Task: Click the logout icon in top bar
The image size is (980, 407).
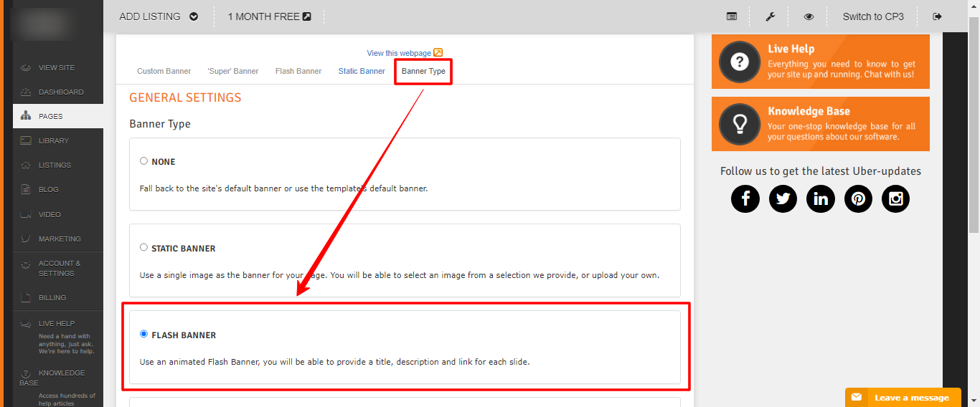Action: tap(937, 16)
